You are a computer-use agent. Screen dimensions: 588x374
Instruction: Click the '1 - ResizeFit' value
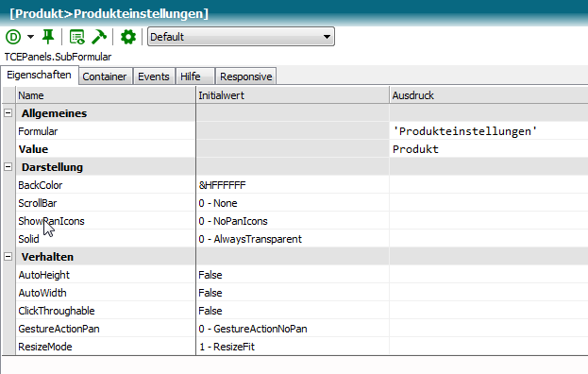(293, 347)
